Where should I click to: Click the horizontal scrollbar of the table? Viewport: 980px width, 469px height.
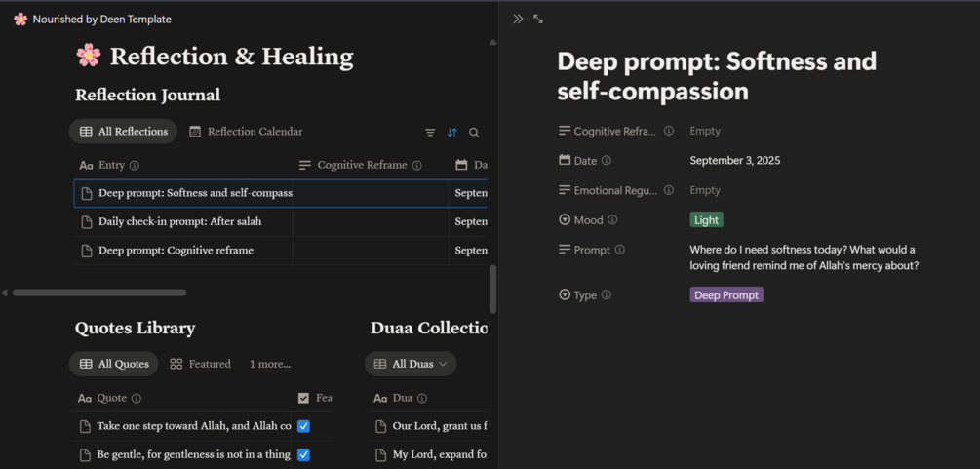(98, 293)
